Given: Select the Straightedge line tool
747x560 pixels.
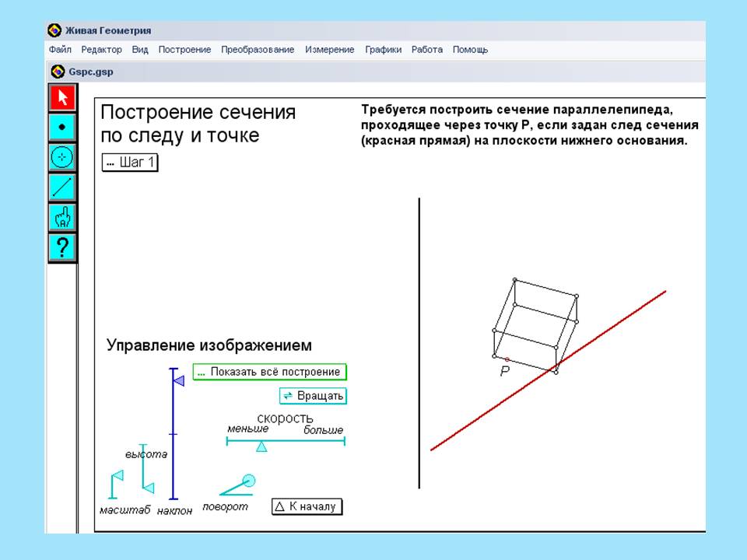Looking at the screenshot, I should 62,187.
